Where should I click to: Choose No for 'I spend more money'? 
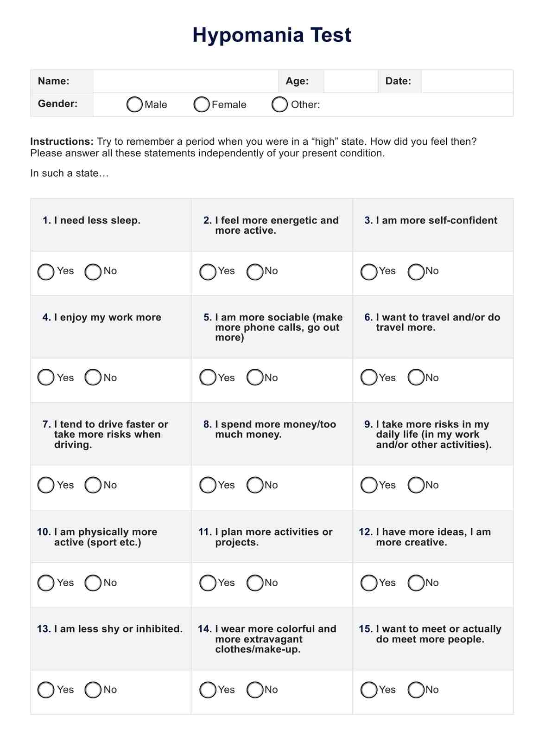(x=255, y=485)
